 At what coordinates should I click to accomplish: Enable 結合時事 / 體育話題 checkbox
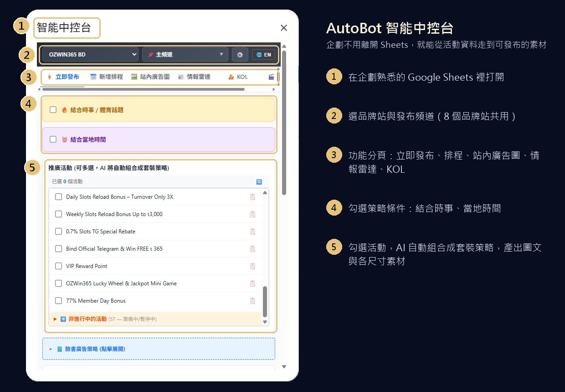pos(53,110)
